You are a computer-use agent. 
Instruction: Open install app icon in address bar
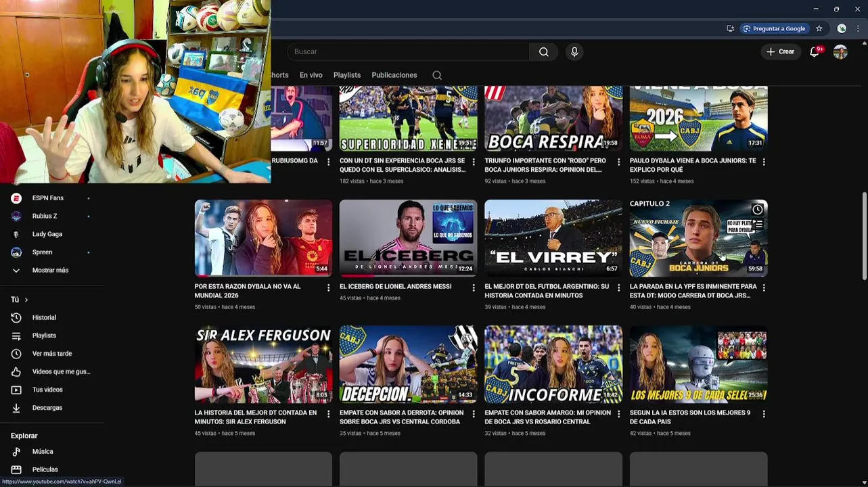(730, 28)
